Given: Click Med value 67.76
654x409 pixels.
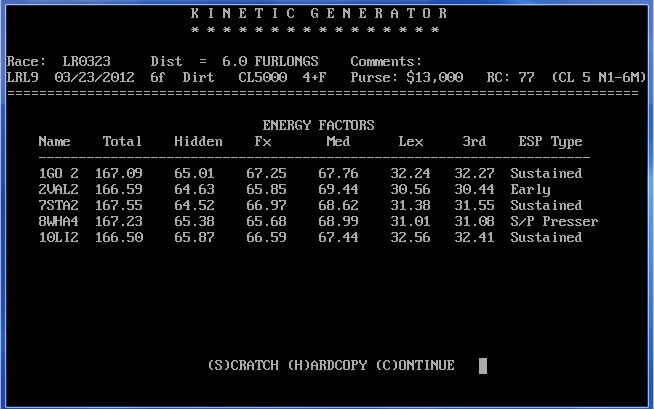Looking at the screenshot, I should [338, 173].
